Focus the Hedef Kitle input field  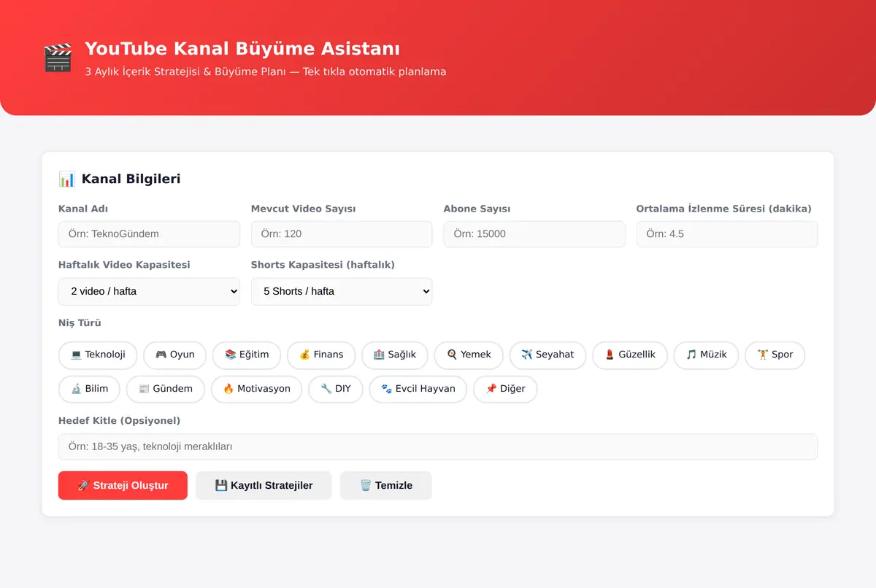coord(438,446)
